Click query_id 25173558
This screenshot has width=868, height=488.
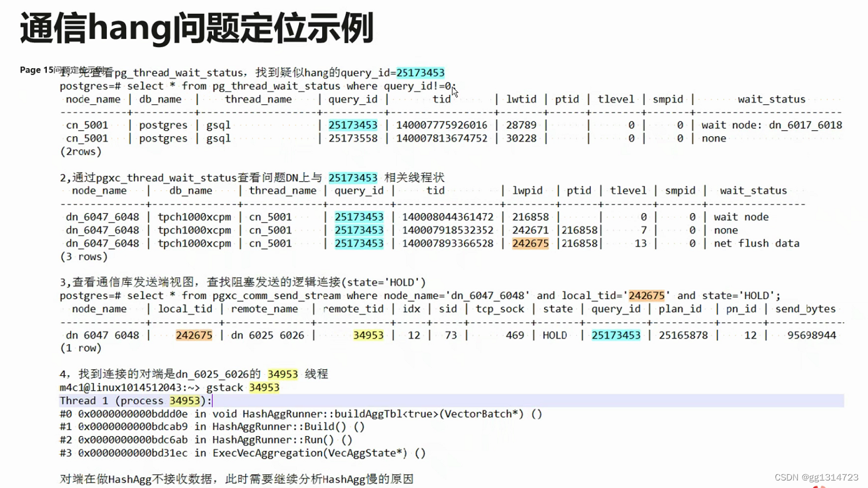pos(353,138)
